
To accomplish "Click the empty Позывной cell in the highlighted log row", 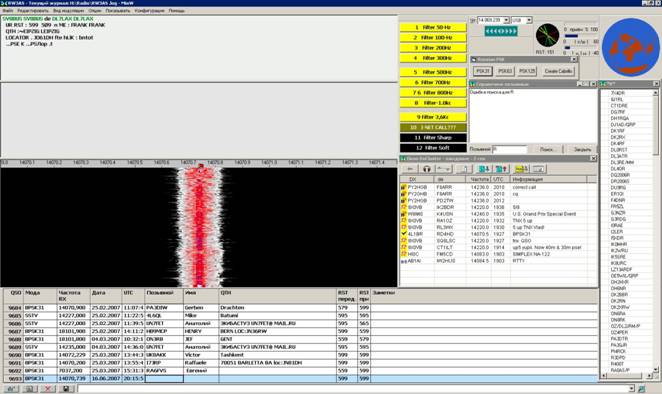I will coord(164,379).
